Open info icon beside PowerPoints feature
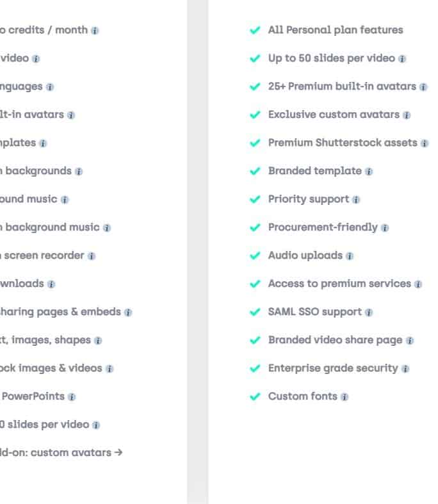The height and width of the screenshot is (504, 438). [72, 397]
